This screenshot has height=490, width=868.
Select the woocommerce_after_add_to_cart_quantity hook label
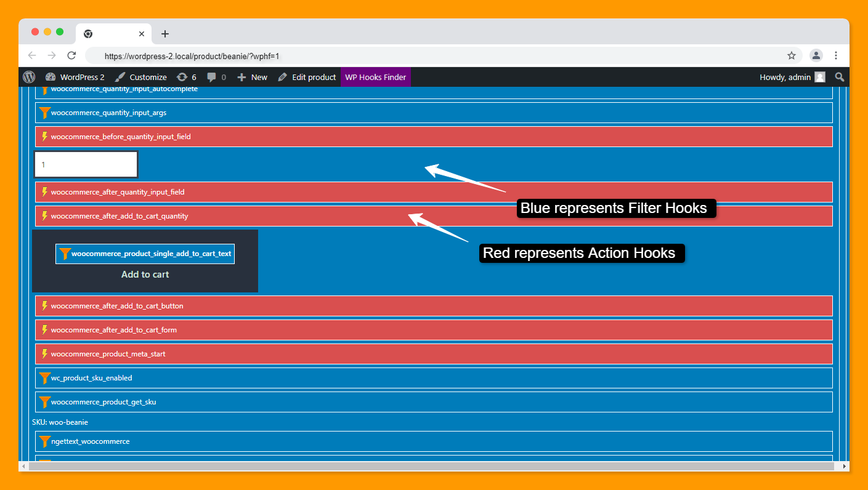pyautogui.click(x=120, y=216)
